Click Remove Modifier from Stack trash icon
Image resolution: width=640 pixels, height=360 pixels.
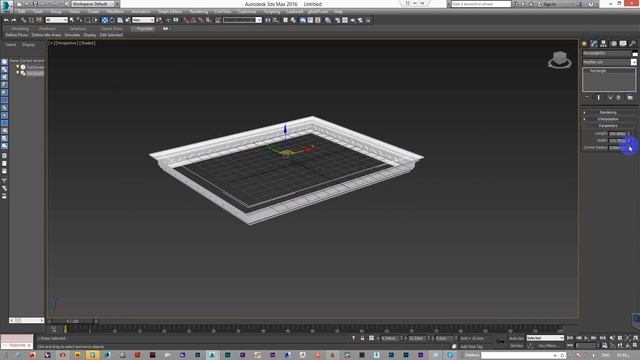618,98
